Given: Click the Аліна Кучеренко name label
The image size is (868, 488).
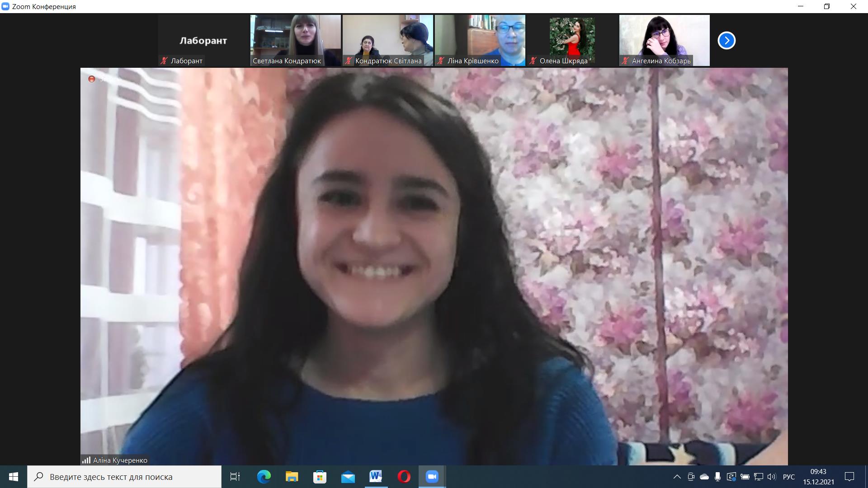Looking at the screenshot, I should [x=120, y=460].
